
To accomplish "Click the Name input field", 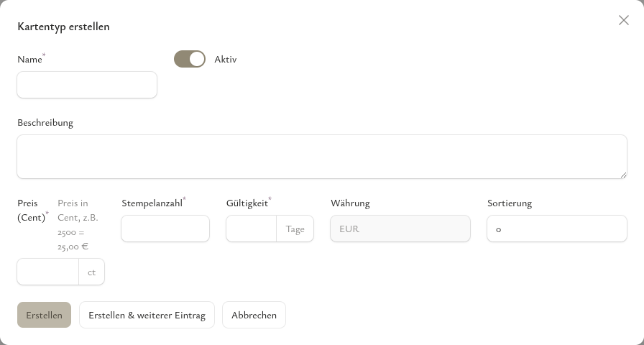I will (x=87, y=85).
